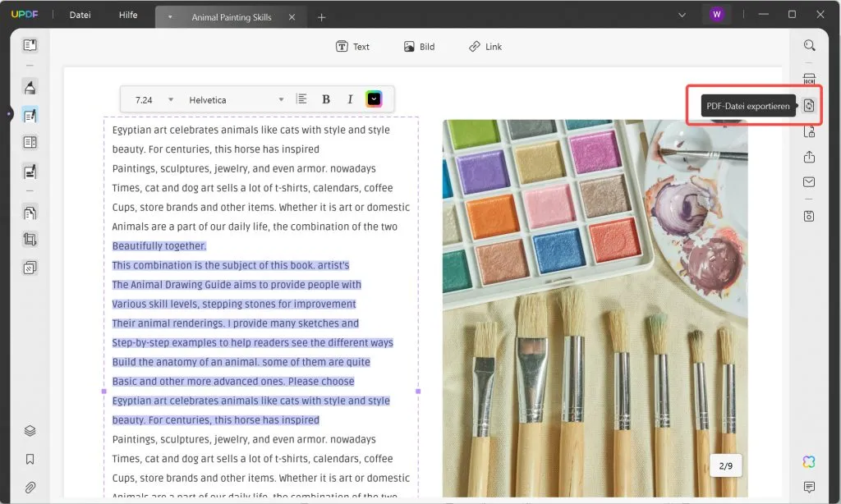Click the Link button in top toolbar

[485, 47]
